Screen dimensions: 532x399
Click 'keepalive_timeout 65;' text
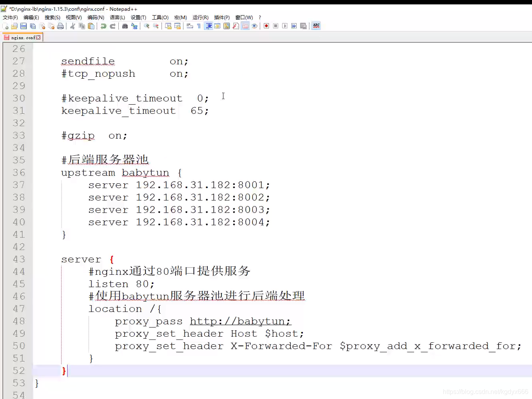pos(135,111)
